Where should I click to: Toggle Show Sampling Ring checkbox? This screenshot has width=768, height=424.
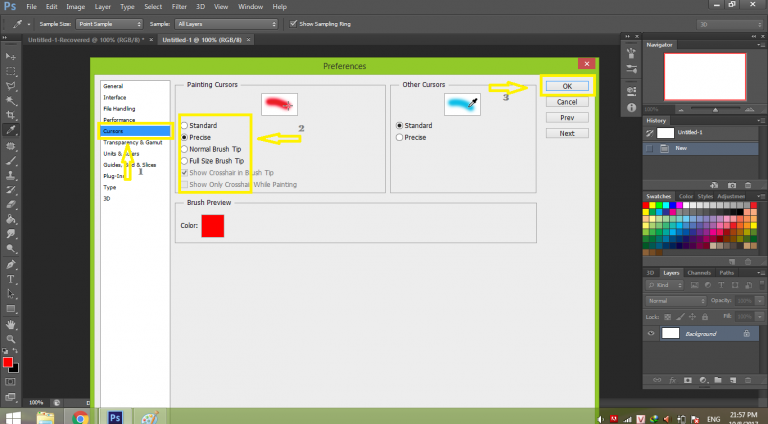tap(292, 23)
